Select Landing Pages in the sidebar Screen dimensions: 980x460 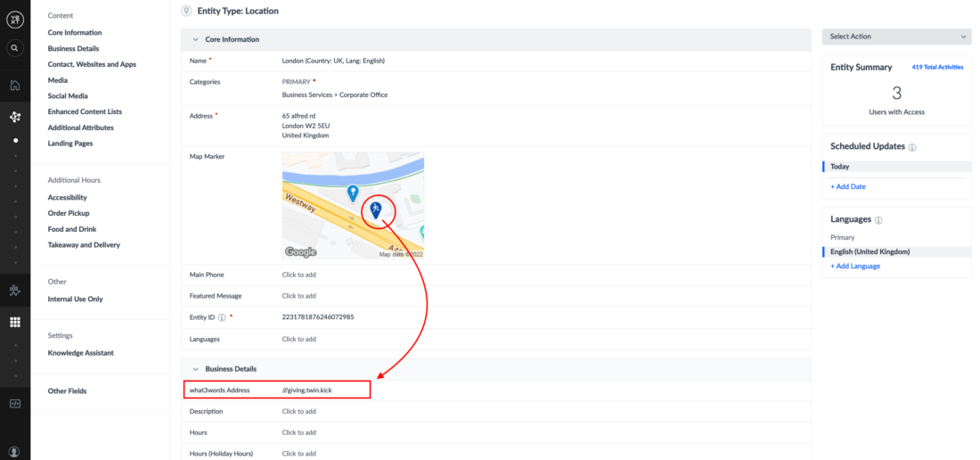point(70,144)
